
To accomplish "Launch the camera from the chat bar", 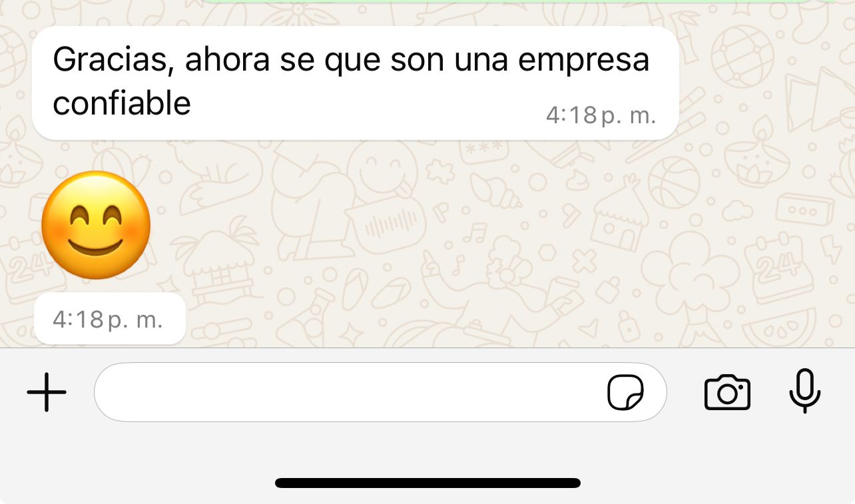I will (x=727, y=392).
